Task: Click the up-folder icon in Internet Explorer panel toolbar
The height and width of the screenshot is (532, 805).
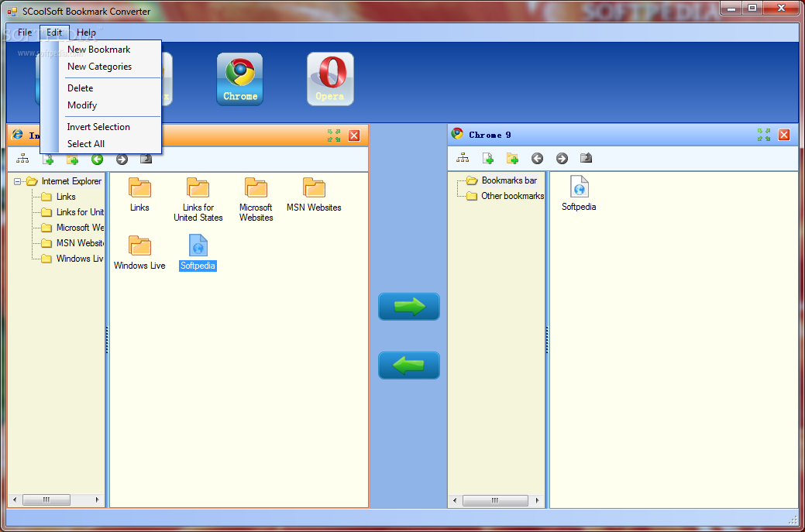Action: [146, 159]
